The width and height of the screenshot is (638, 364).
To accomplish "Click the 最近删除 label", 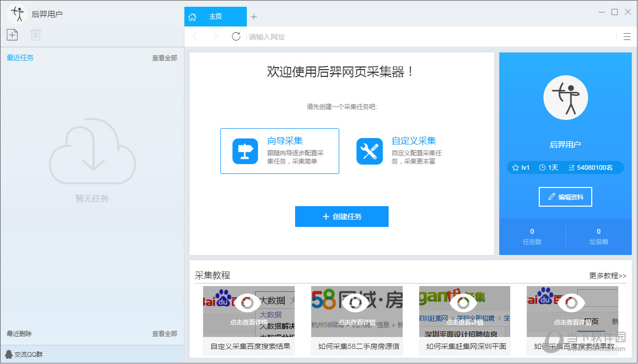I will click(19, 334).
